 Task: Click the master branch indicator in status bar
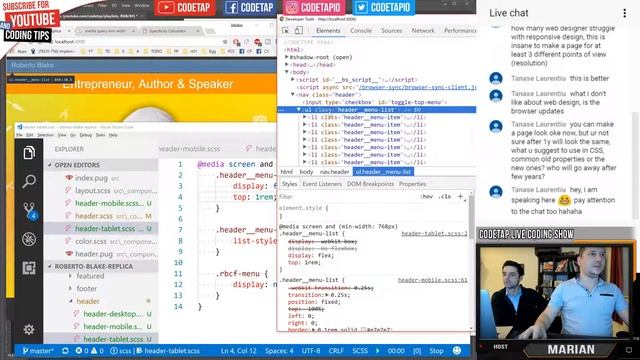tap(38, 351)
